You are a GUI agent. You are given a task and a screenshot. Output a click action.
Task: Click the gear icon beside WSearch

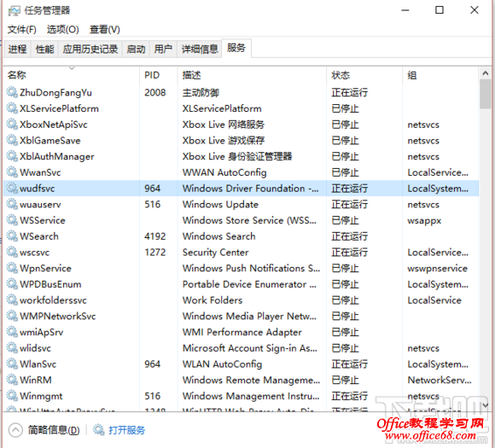[x=12, y=236]
